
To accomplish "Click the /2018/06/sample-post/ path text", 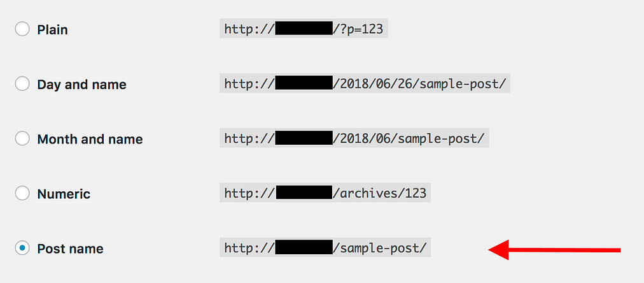I will pos(409,138).
